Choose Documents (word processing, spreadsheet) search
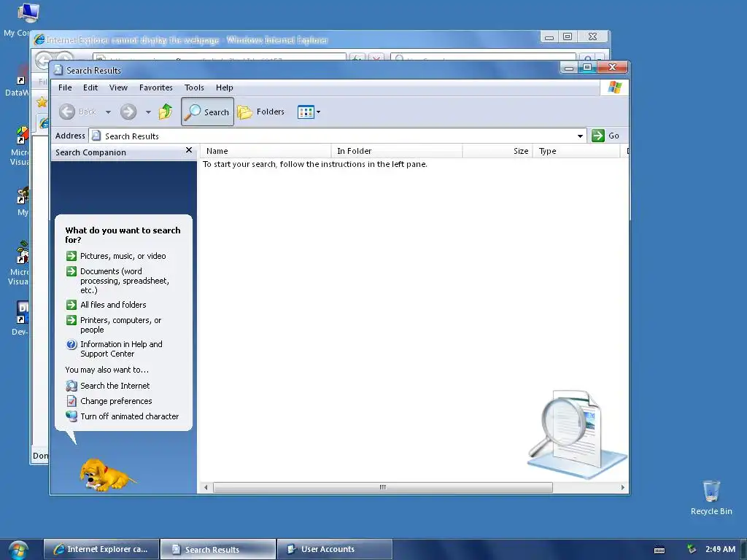This screenshot has width=747, height=560. click(x=124, y=281)
